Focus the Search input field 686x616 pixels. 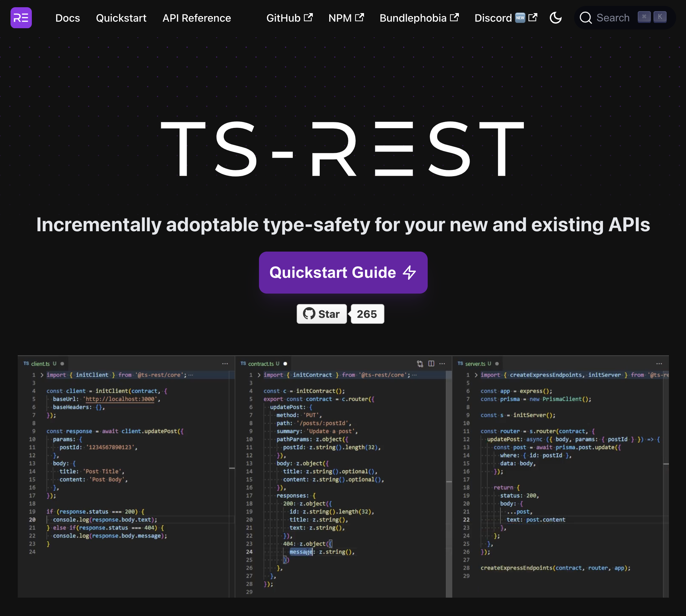625,18
